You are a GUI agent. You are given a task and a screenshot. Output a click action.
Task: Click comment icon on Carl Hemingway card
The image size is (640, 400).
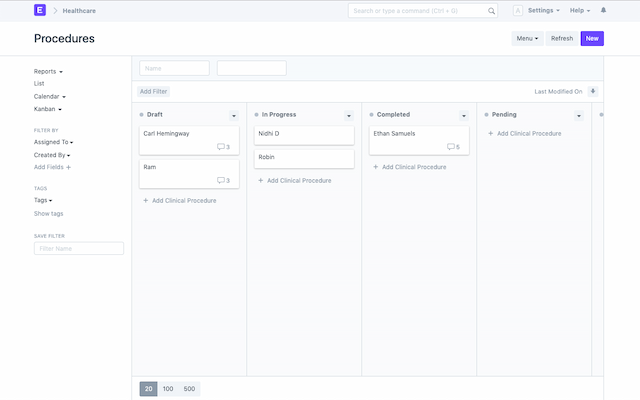(x=221, y=147)
